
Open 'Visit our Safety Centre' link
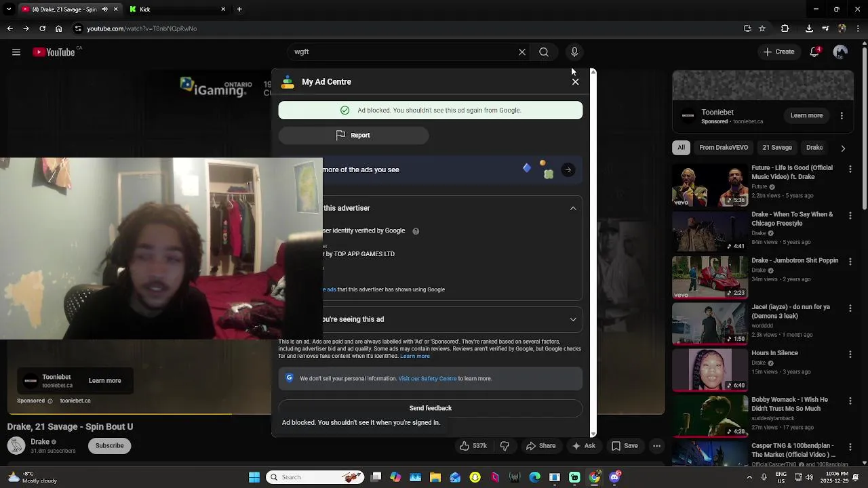click(x=427, y=378)
